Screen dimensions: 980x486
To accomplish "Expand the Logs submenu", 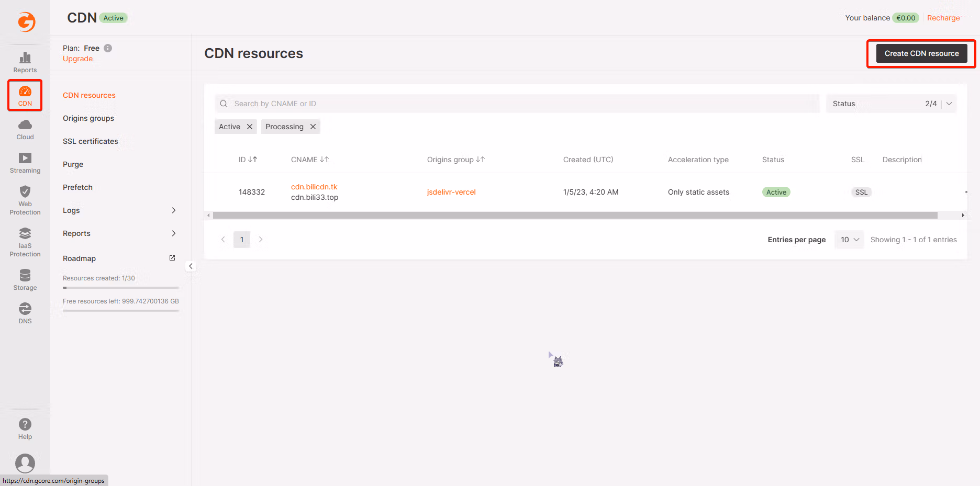I will tap(119, 210).
